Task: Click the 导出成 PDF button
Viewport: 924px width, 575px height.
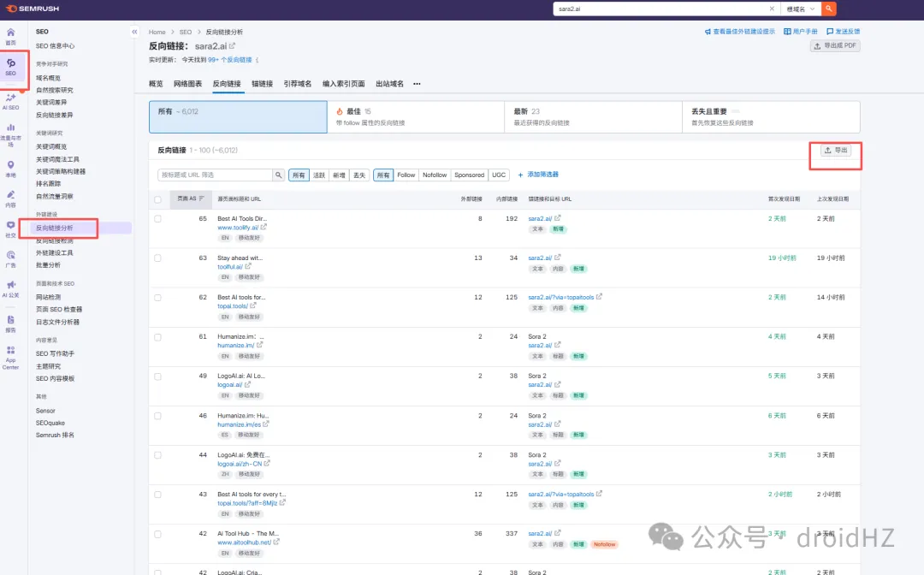Action: pyautogui.click(x=835, y=45)
